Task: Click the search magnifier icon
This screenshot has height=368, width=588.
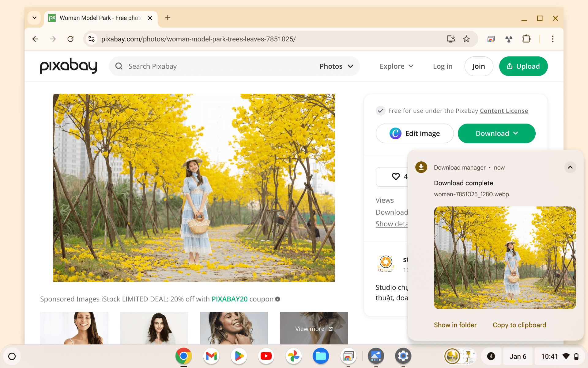Action: pyautogui.click(x=119, y=66)
